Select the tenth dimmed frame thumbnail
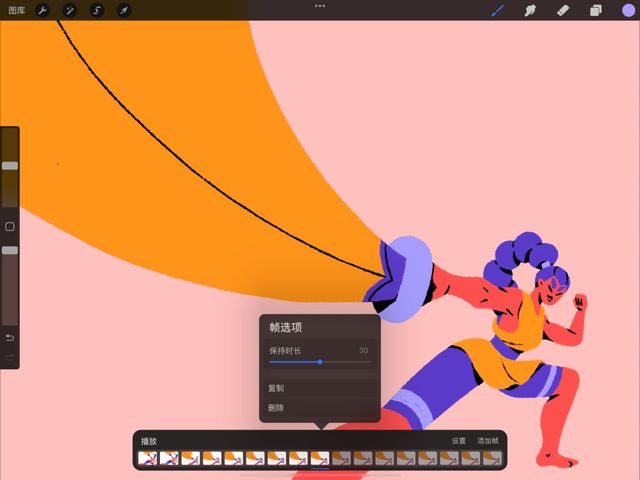This screenshot has width=640, height=480. click(x=342, y=458)
